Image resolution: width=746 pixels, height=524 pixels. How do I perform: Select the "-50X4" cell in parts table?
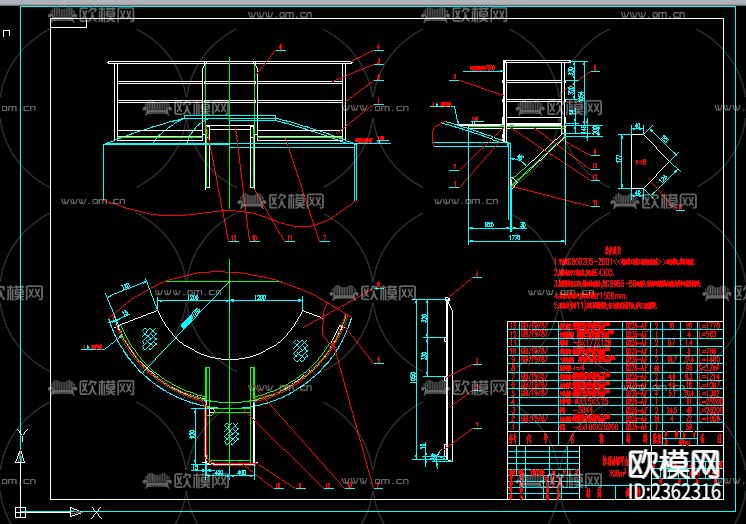(581, 410)
